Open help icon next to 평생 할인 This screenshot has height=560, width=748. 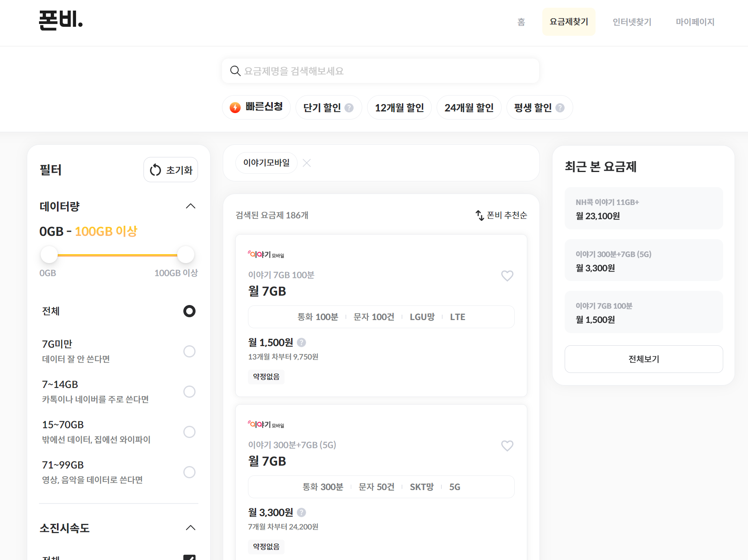[560, 108]
